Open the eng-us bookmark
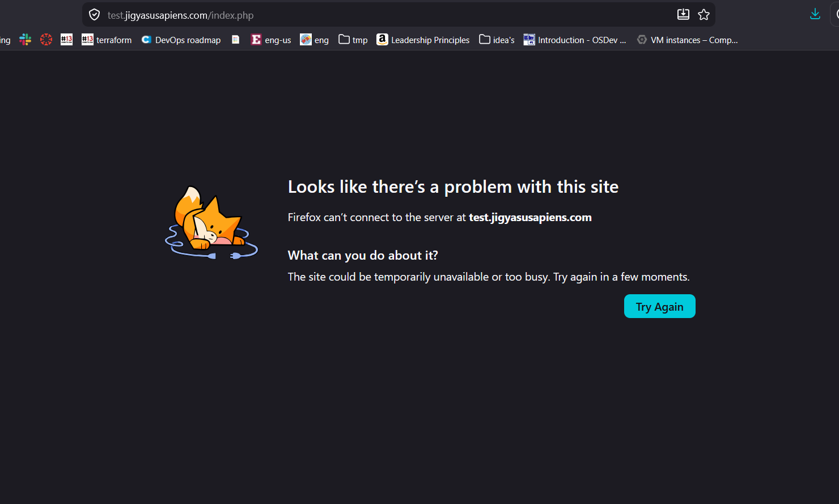Screen dimensions: 839x504 pyautogui.click(x=271, y=40)
